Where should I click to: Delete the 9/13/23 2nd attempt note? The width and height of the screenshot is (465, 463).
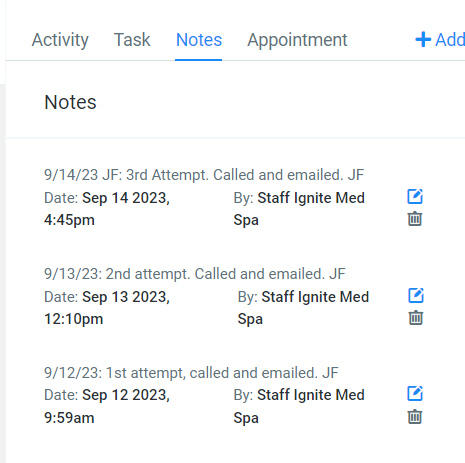coord(416,318)
